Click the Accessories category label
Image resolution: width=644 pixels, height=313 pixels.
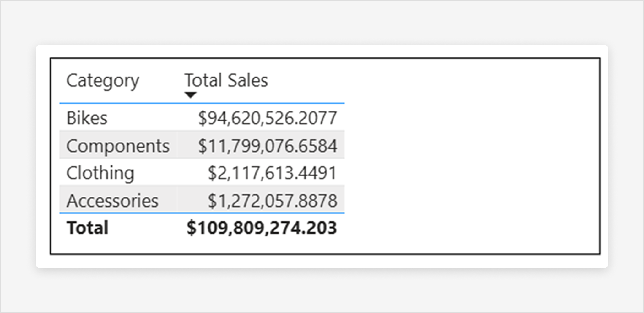pos(112,200)
